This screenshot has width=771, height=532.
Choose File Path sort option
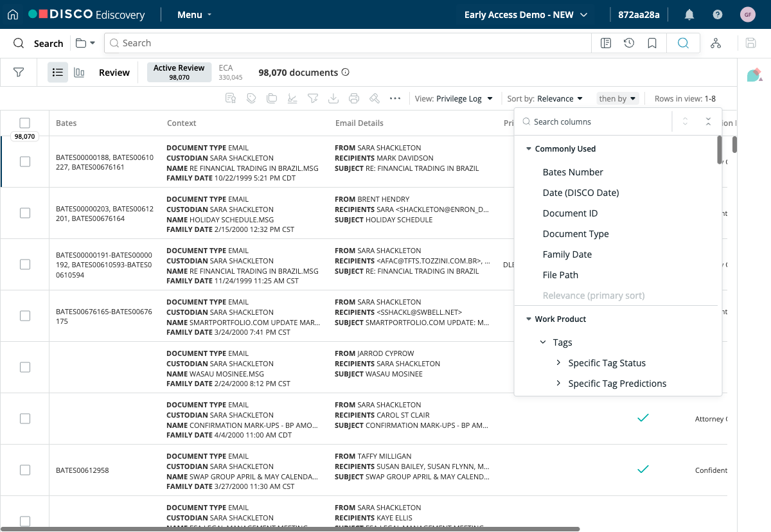pyautogui.click(x=560, y=275)
